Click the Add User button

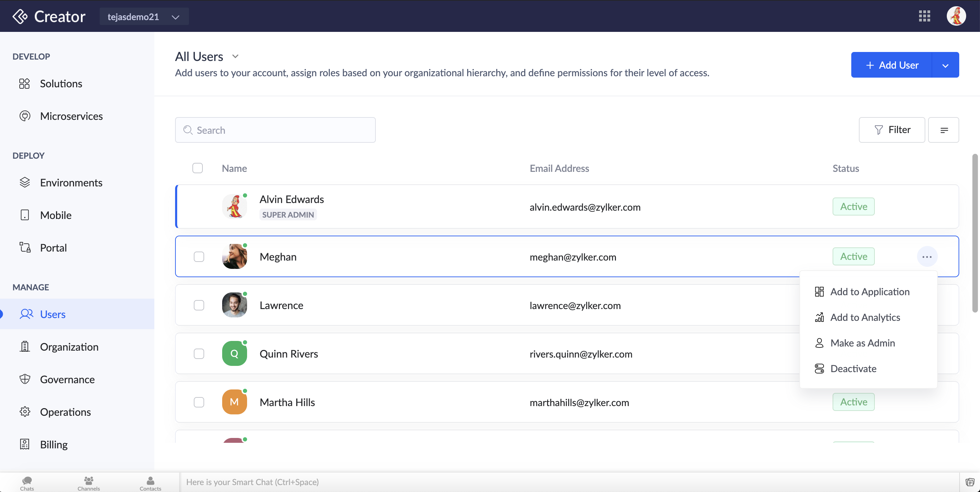(x=892, y=65)
